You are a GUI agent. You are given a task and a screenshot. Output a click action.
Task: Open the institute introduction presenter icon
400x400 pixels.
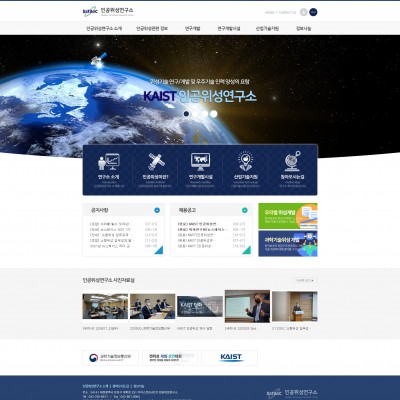[x=109, y=162]
